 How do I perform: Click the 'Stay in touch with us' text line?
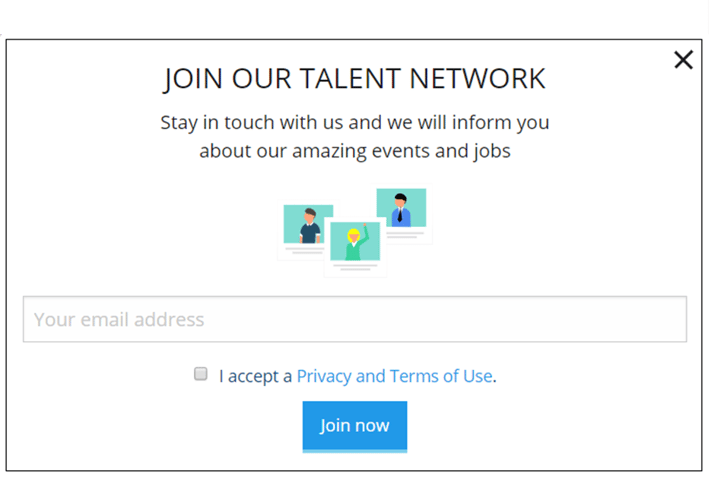(x=355, y=123)
